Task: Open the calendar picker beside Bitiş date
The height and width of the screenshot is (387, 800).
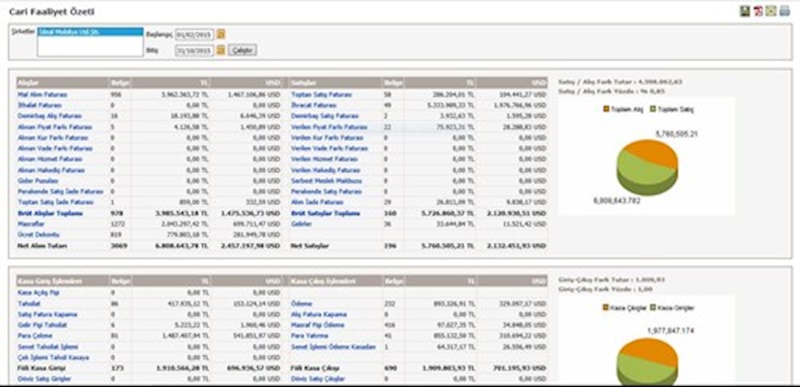Action: (x=220, y=50)
